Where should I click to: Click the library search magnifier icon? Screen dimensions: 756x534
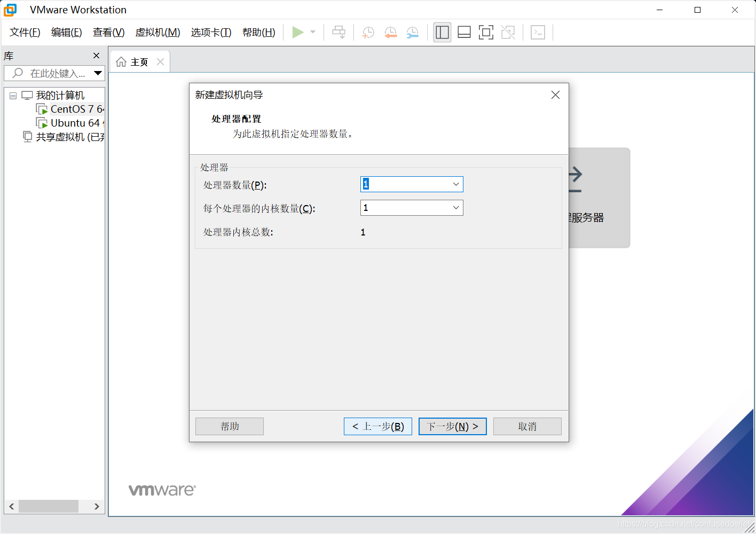click(18, 73)
